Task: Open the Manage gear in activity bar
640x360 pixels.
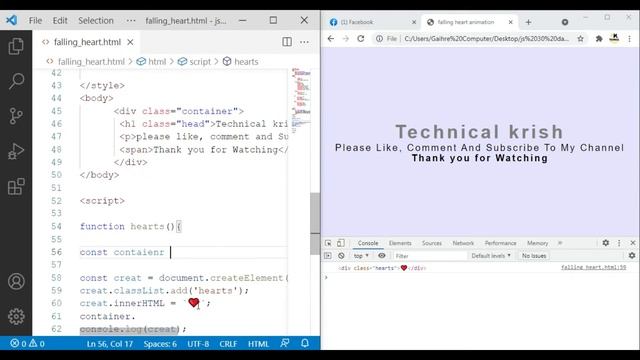Action: coord(16,316)
